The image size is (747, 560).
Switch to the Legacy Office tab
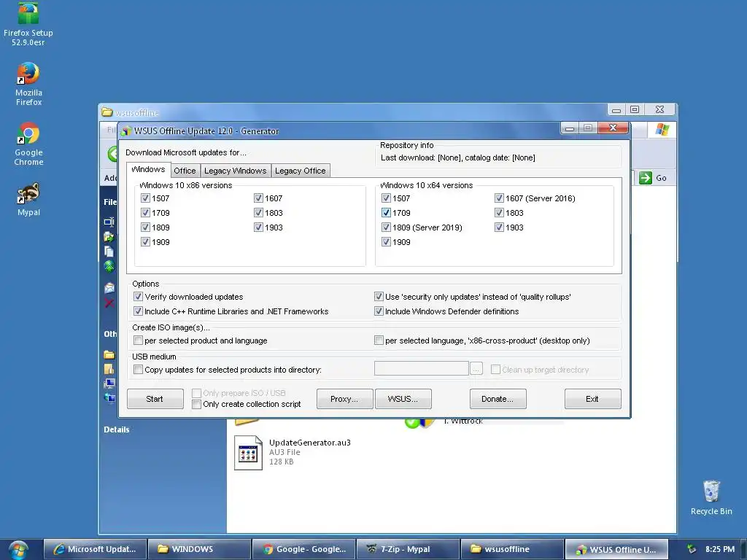coord(300,171)
